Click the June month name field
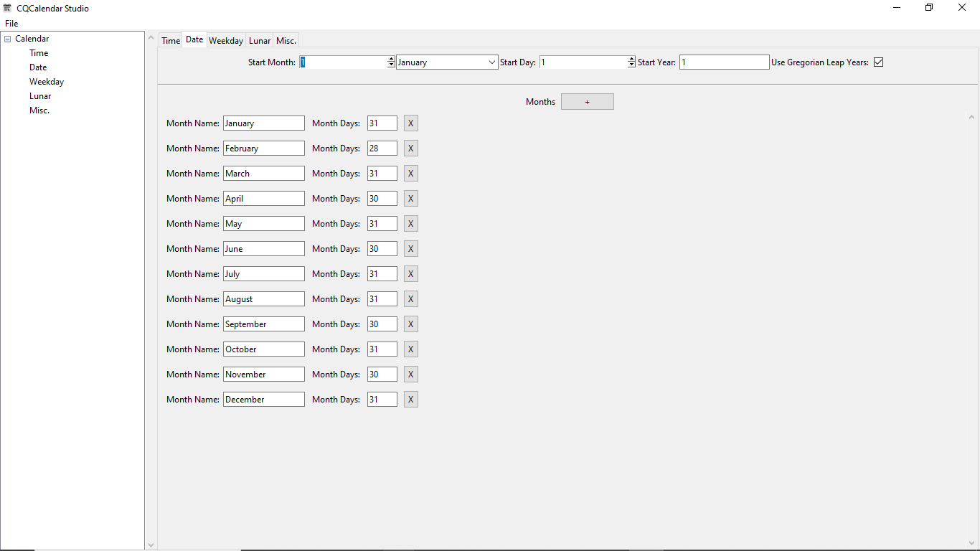 coord(264,249)
